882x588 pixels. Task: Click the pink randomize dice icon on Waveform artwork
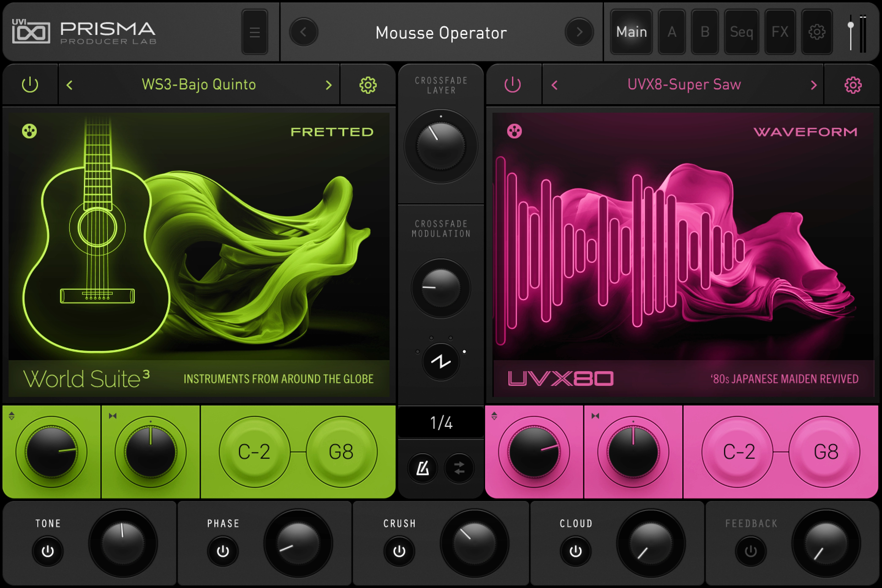click(x=514, y=131)
